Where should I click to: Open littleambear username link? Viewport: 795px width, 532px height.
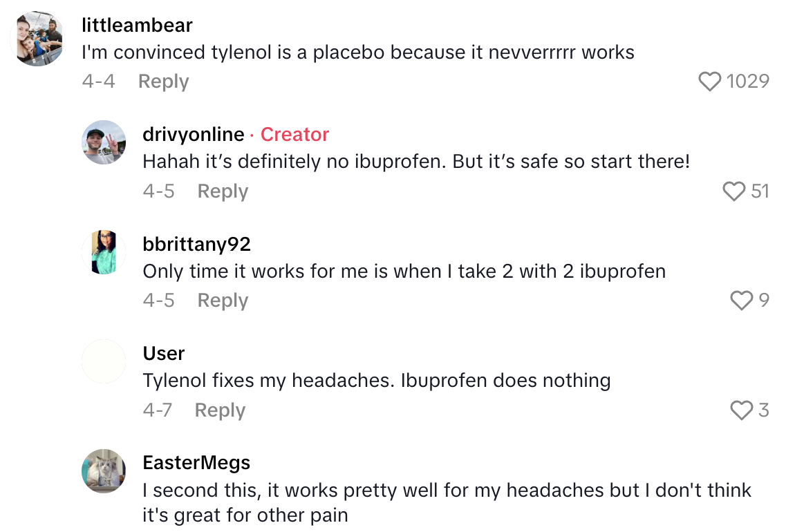(x=137, y=26)
